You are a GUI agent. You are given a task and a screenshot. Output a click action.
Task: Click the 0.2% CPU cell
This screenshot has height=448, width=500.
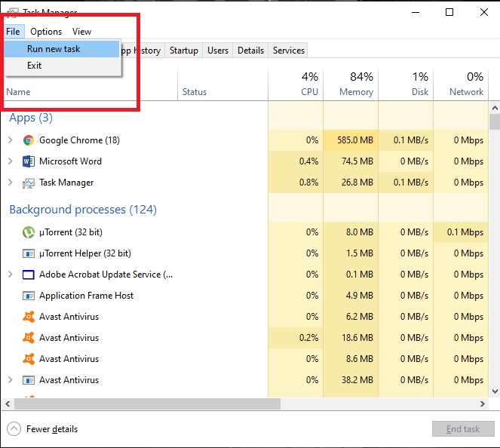[x=296, y=337]
